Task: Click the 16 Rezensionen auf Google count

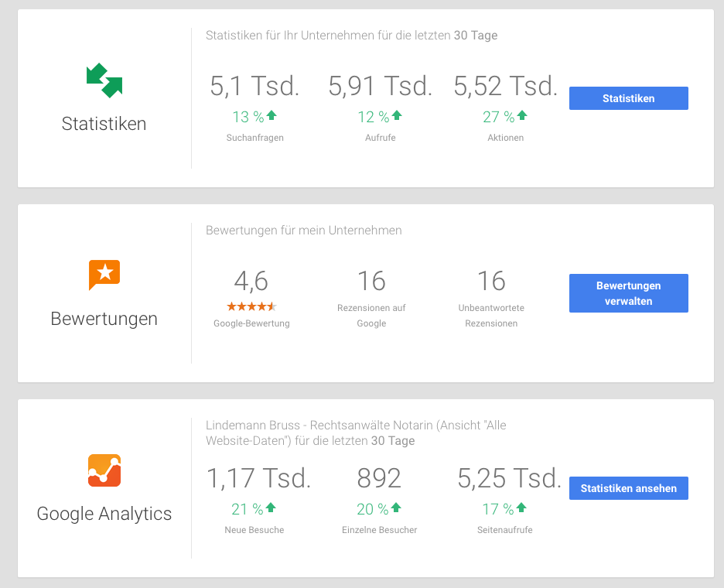Action: pyautogui.click(x=371, y=281)
